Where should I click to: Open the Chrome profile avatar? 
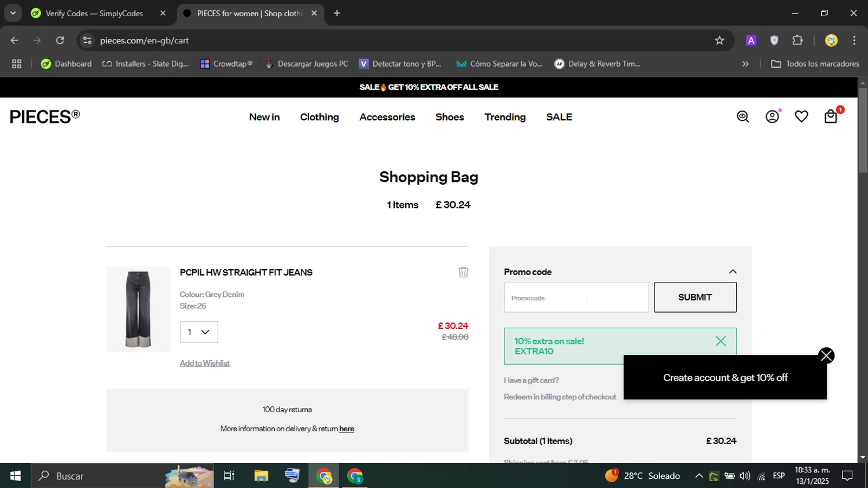pos(832,41)
